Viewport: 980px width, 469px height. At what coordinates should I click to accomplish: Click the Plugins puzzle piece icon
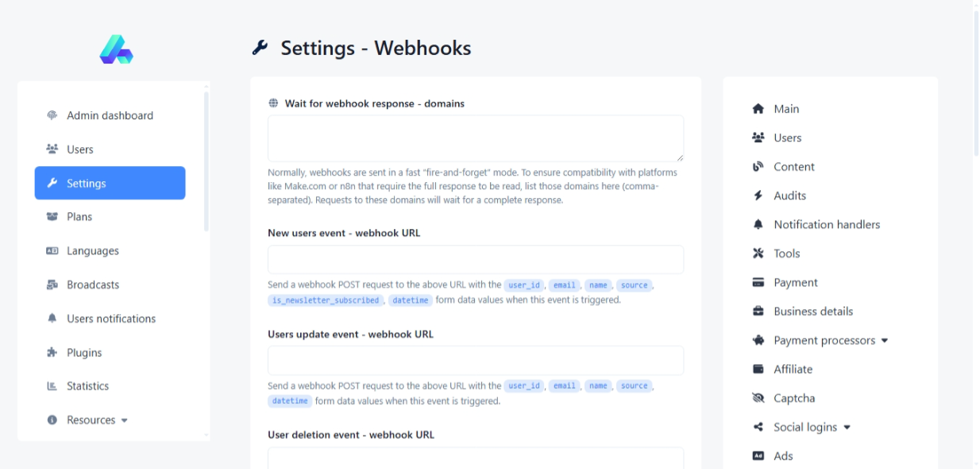[52, 353]
